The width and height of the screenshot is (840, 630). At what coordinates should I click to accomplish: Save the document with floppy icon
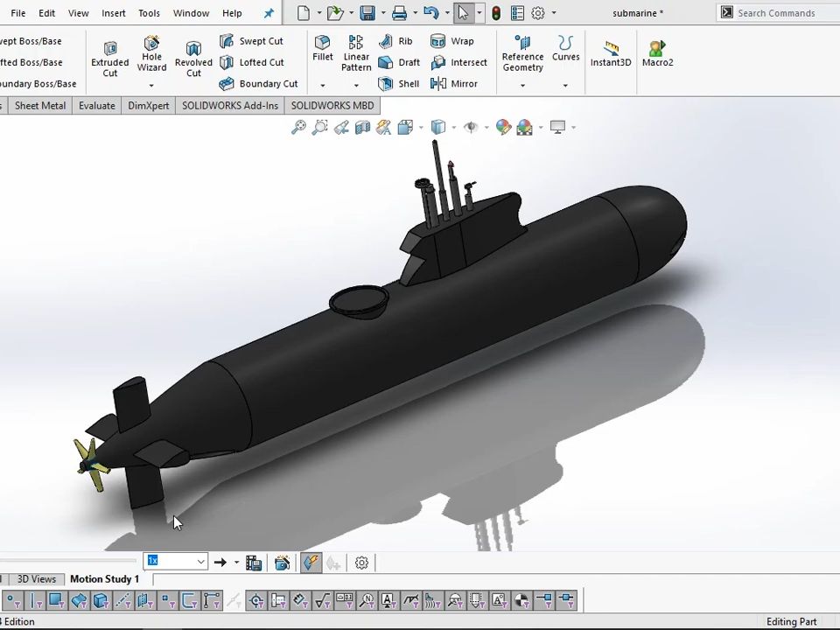tap(367, 13)
